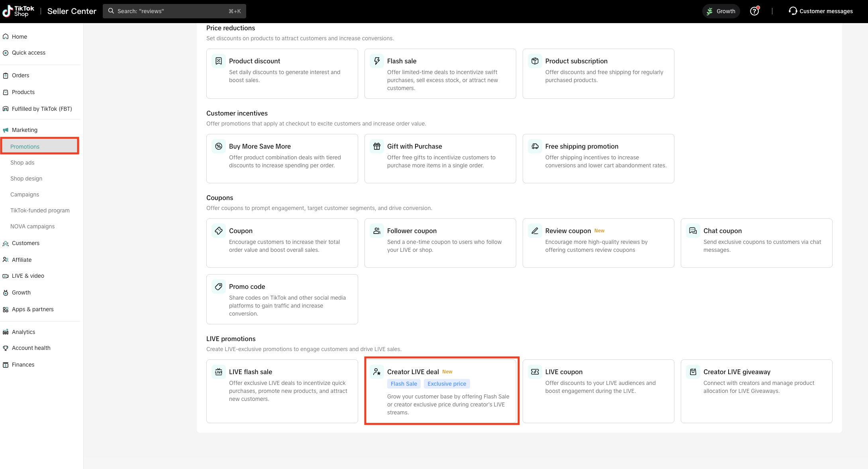868x469 pixels.
Task: Open the Product discount card
Action: click(x=282, y=74)
